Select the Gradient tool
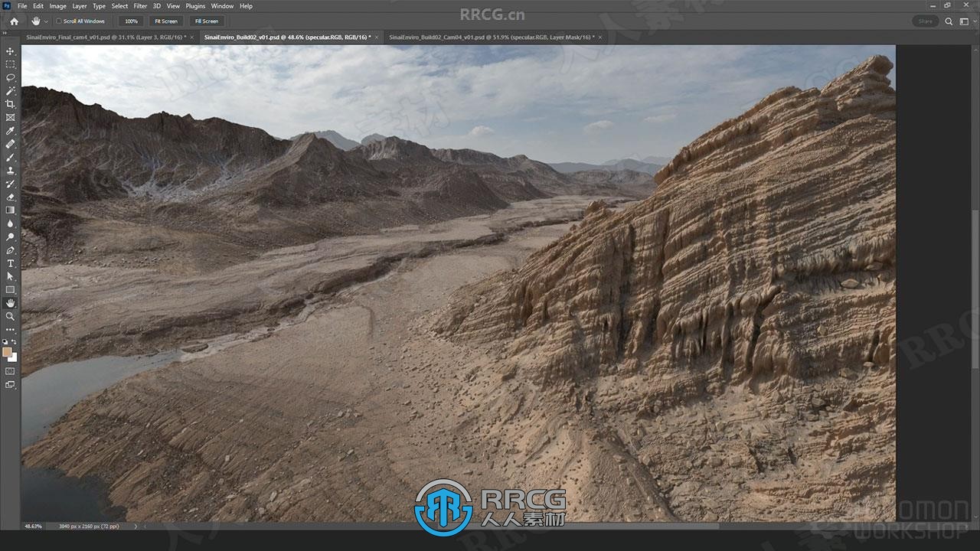This screenshot has width=980, height=551. point(10,210)
